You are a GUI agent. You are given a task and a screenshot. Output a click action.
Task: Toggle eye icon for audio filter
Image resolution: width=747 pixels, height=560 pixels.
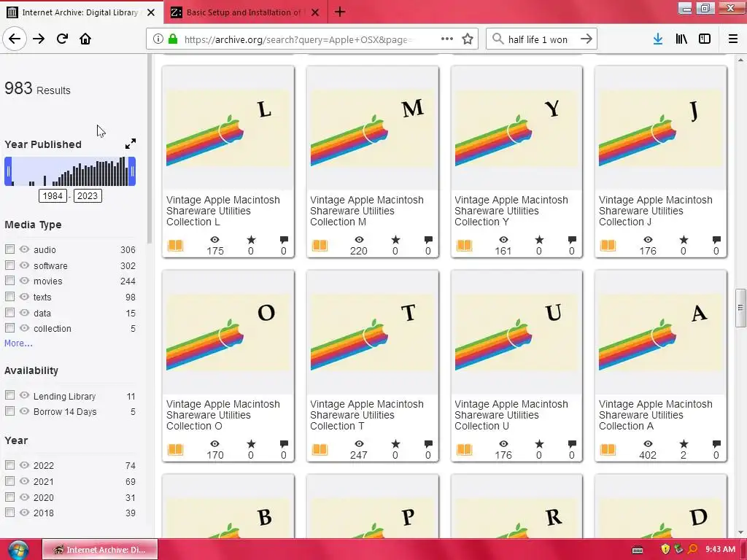point(24,249)
